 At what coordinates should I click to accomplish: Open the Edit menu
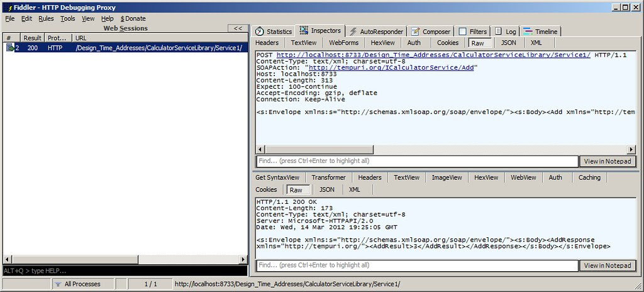coord(26,18)
